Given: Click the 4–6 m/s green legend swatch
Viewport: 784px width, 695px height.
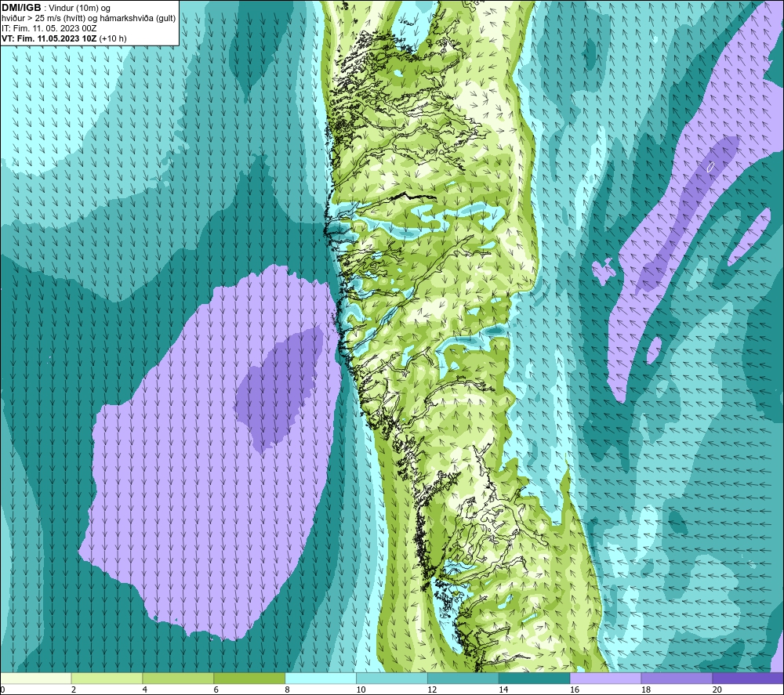Looking at the screenshot, I should point(178,678).
